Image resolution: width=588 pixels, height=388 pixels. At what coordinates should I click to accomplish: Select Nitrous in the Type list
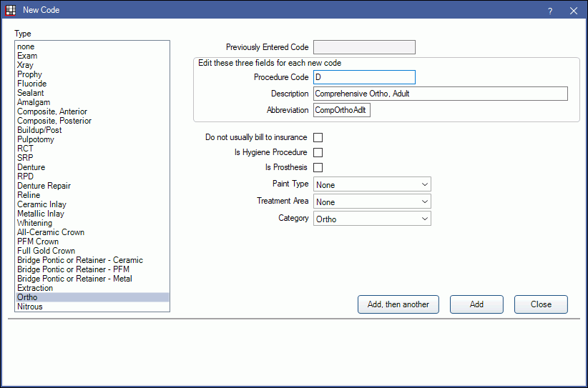click(x=30, y=307)
